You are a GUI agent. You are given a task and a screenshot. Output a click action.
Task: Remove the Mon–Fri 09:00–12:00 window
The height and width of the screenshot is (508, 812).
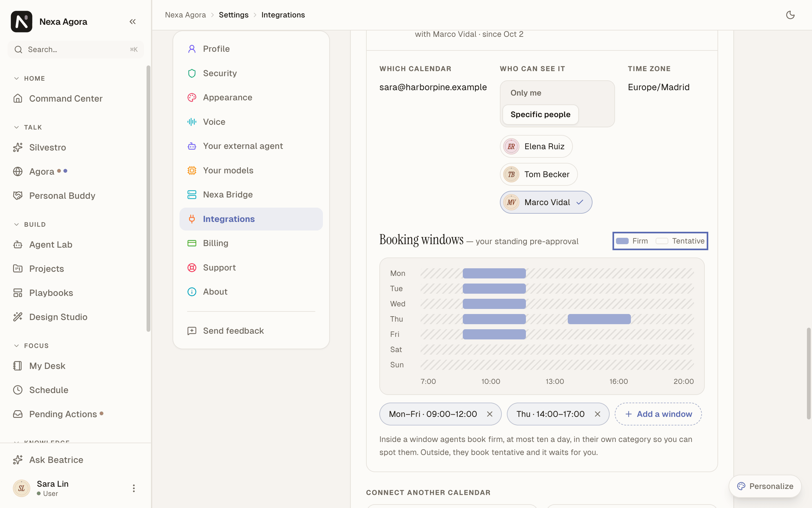click(489, 414)
